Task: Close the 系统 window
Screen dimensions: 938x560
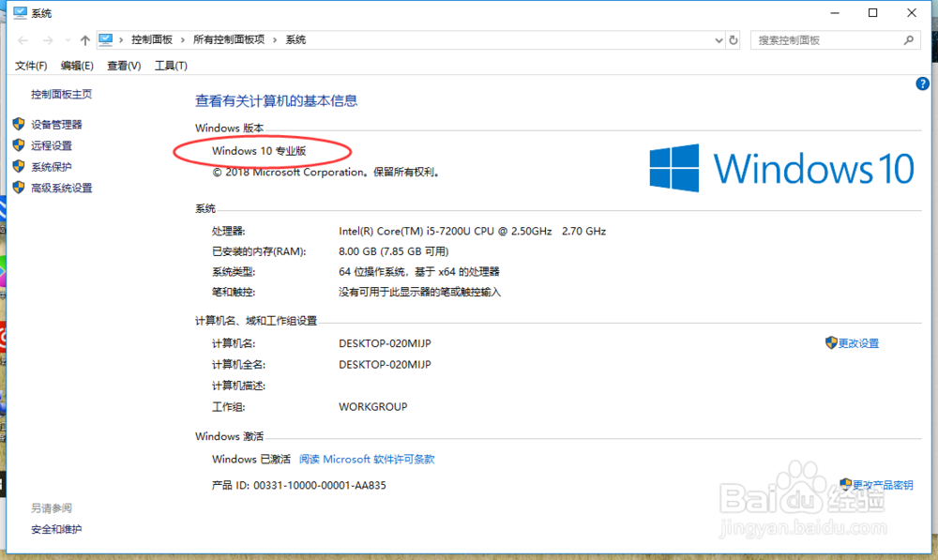Action: coord(911,12)
